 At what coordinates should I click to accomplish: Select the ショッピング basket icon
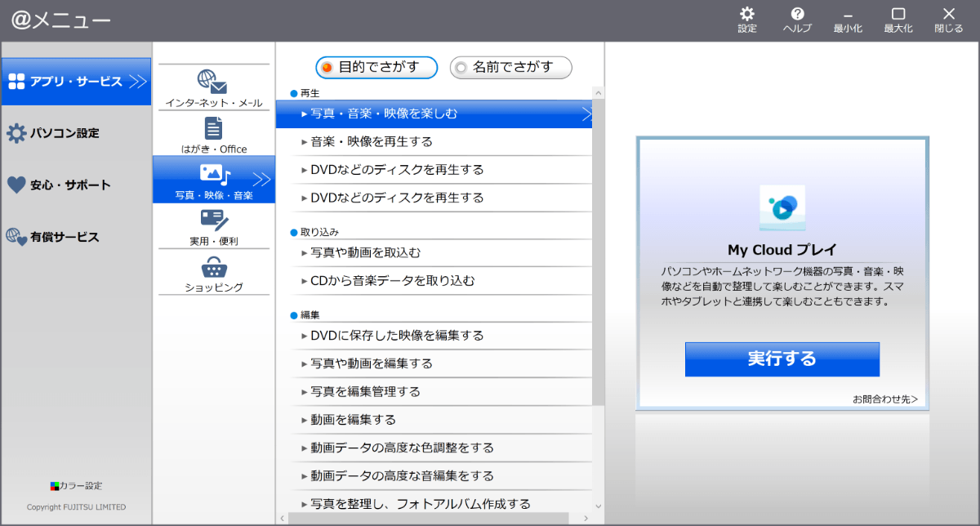click(x=213, y=267)
